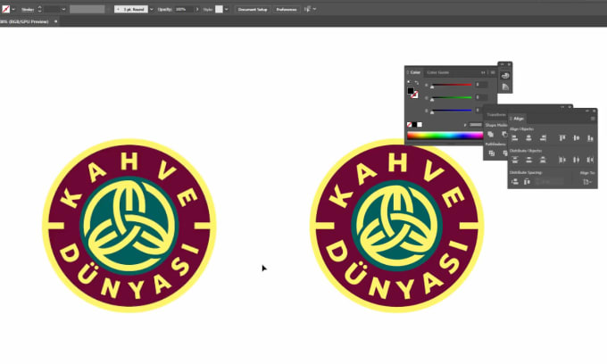
Task: Click Vertical Distribute Space icon
Action: 514,181
